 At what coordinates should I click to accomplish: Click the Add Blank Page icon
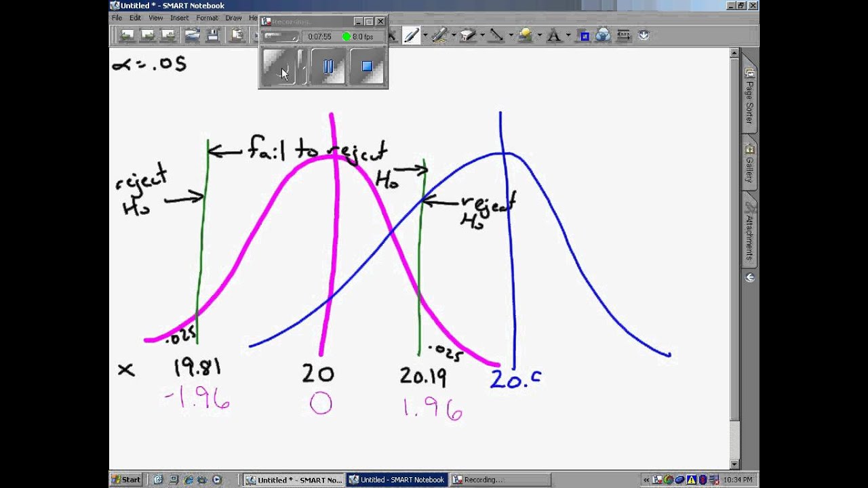[168, 35]
